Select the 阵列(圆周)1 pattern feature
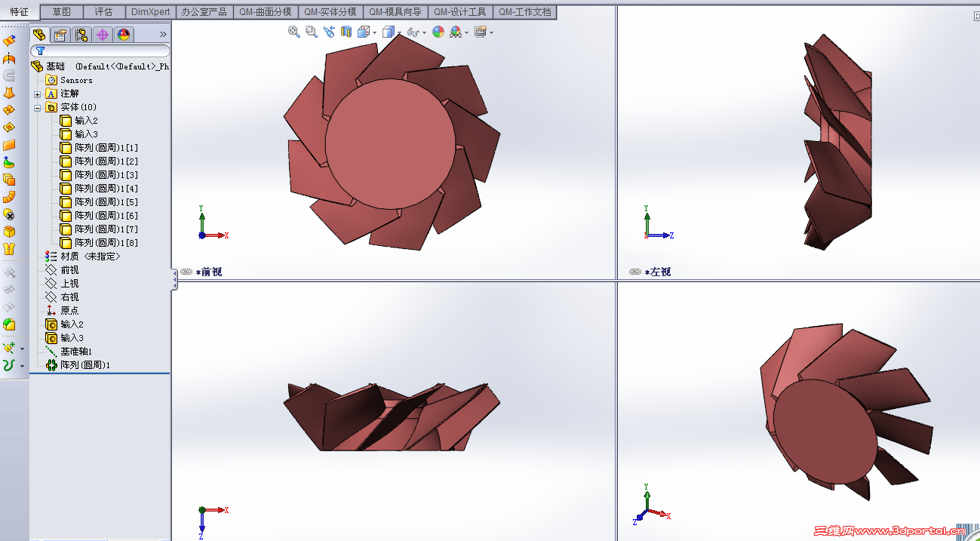This screenshot has width=980, height=541. tap(85, 365)
